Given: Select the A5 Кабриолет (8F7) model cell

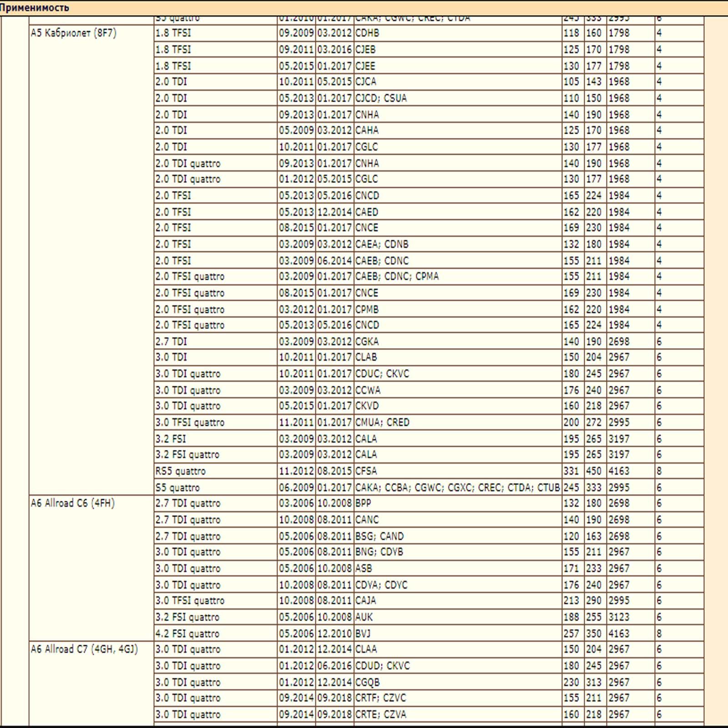Looking at the screenshot, I should 91,260.
